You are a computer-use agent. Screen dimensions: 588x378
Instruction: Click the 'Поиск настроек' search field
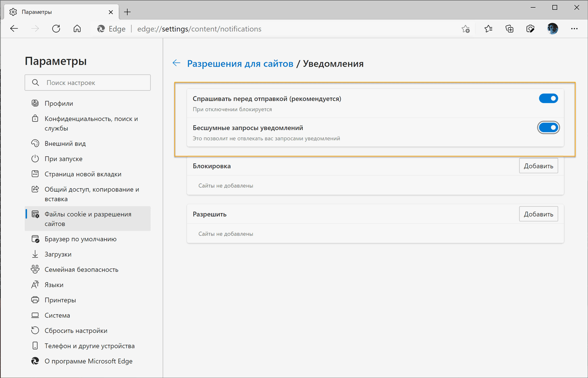(87, 82)
